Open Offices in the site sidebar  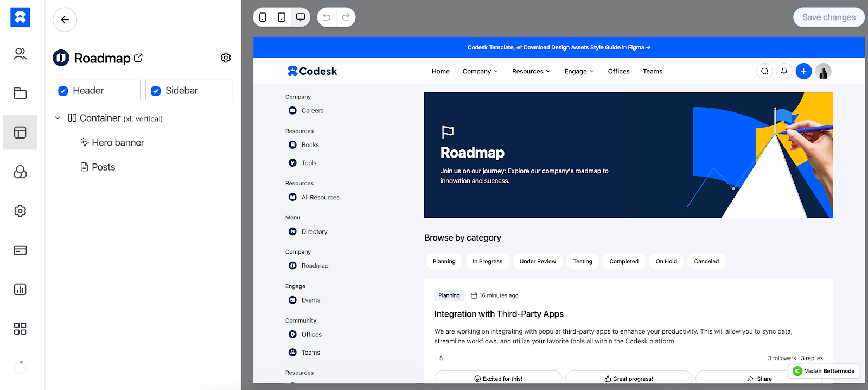[x=305, y=335]
